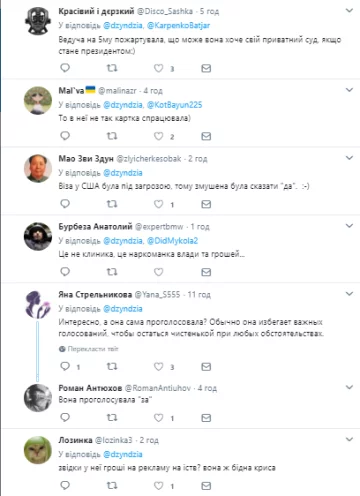Open the @KotBayun225 mention link
This screenshot has height=496, width=360.
[x=174, y=105]
